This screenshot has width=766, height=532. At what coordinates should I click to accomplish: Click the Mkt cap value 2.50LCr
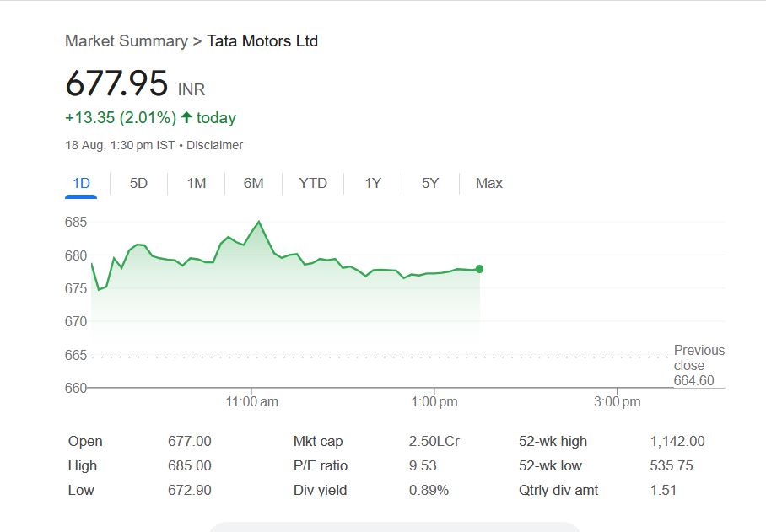tap(434, 441)
